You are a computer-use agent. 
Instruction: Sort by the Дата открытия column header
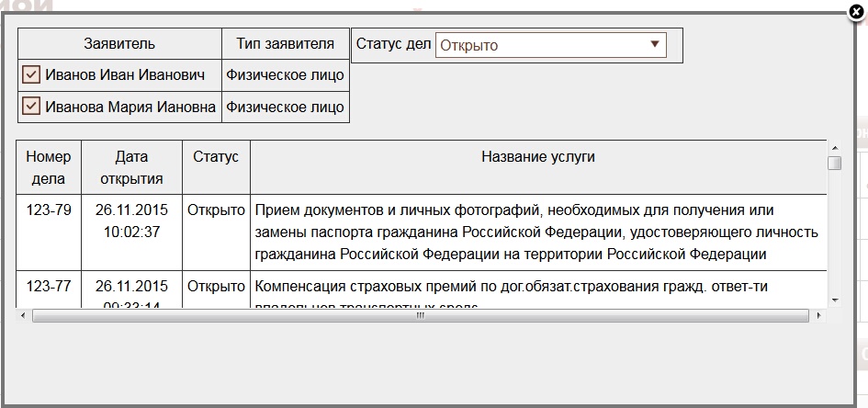[132, 166]
